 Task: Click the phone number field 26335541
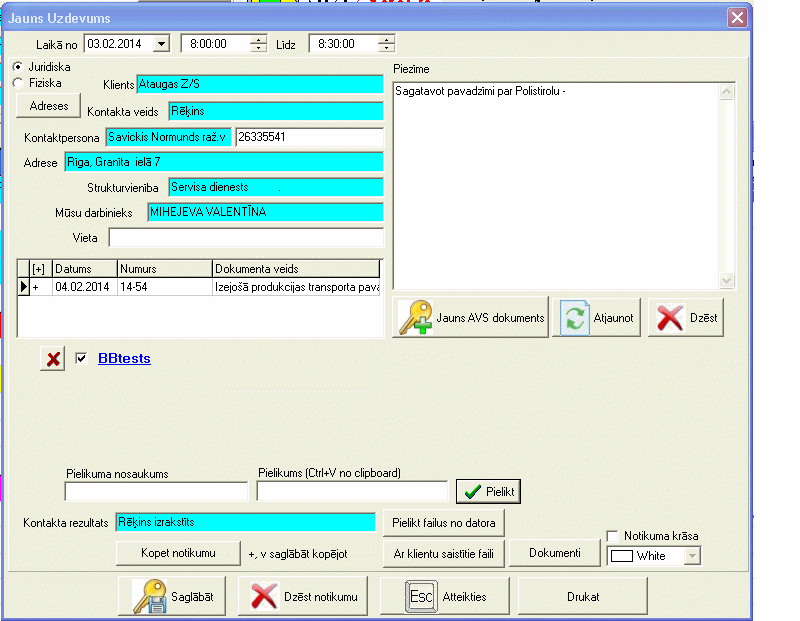(x=309, y=137)
